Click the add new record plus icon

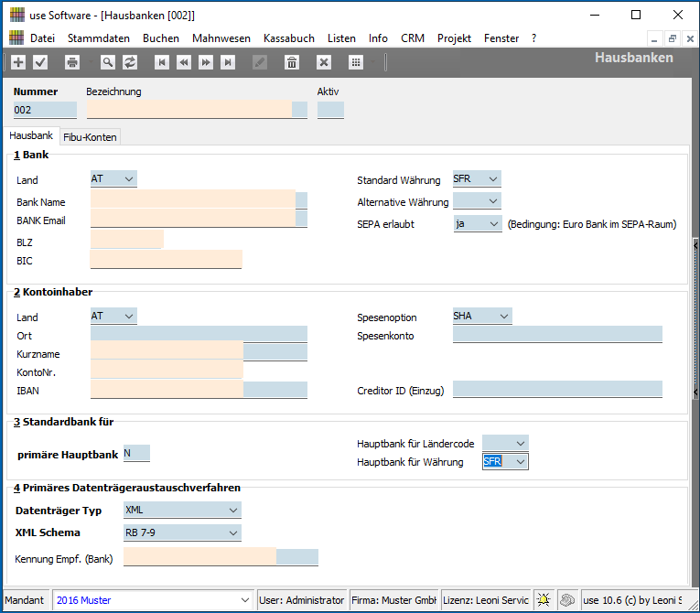pyautogui.click(x=18, y=62)
